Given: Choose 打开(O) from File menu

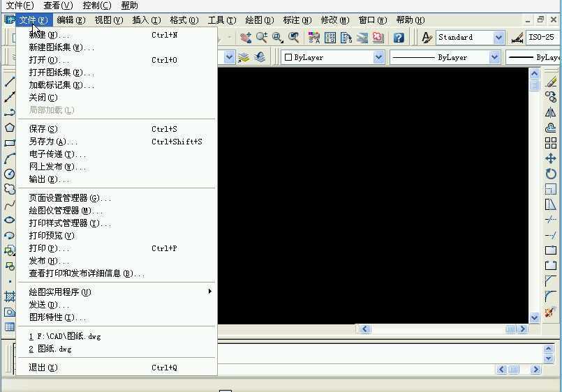Looking at the screenshot, I should point(117,60).
